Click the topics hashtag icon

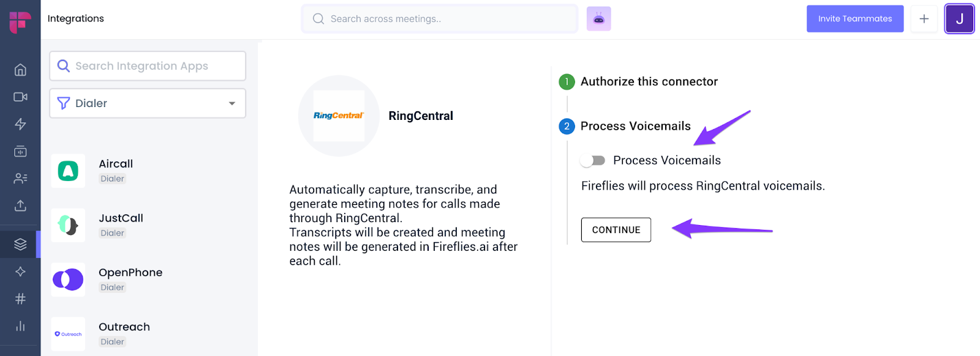[x=20, y=299]
